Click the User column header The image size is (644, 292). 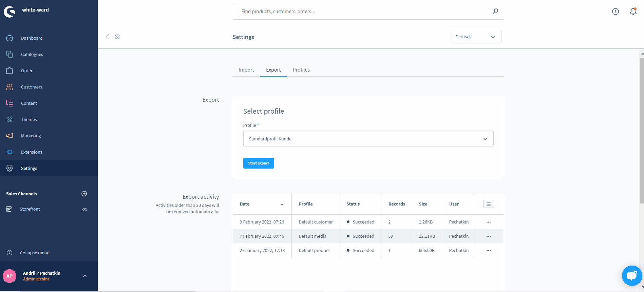coord(454,204)
